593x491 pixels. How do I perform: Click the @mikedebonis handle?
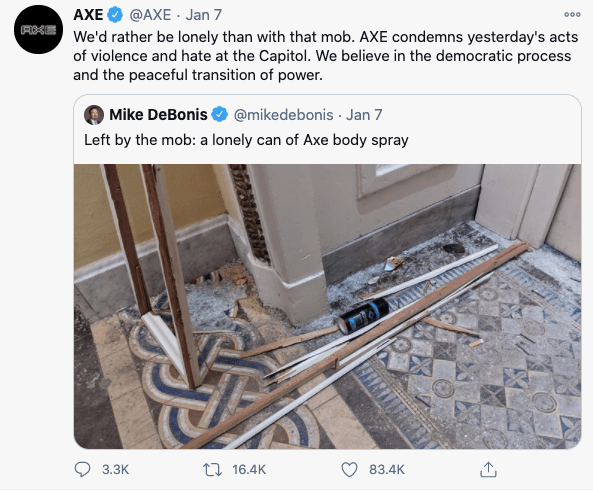(283, 115)
